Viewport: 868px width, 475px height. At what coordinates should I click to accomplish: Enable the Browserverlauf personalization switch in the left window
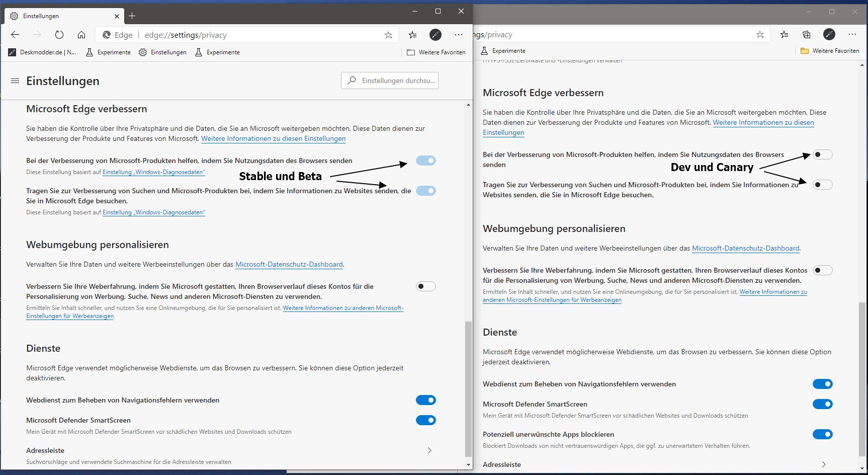coord(426,286)
